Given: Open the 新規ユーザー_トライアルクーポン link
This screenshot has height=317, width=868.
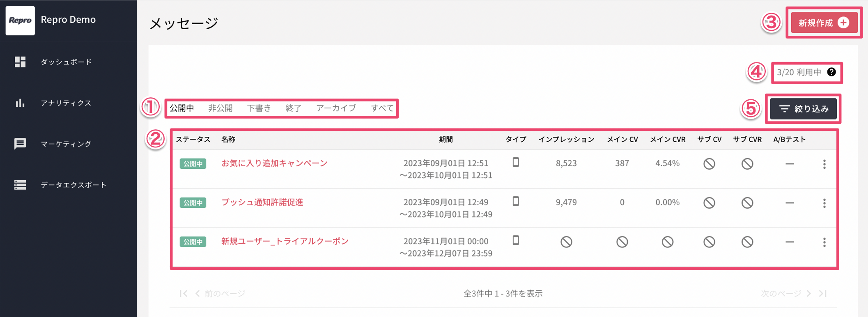Looking at the screenshot, I should (285, 241).
